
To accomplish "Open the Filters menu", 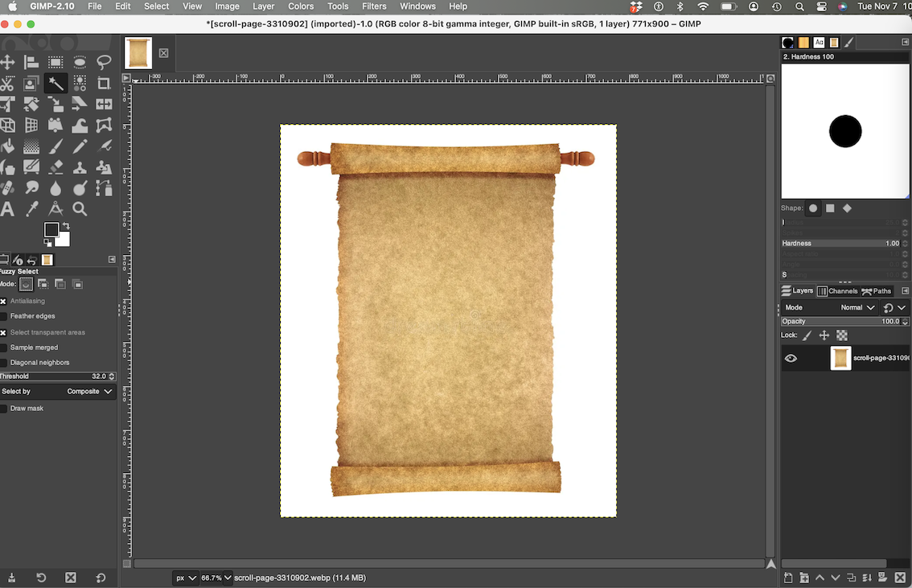I will click(374, 6).
